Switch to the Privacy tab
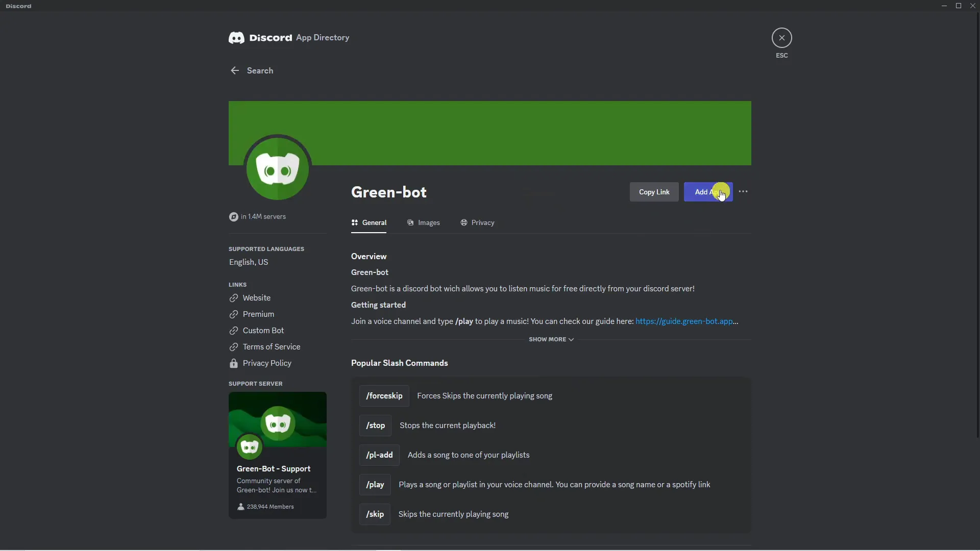 pyautogui.click(x=477, y=222)
